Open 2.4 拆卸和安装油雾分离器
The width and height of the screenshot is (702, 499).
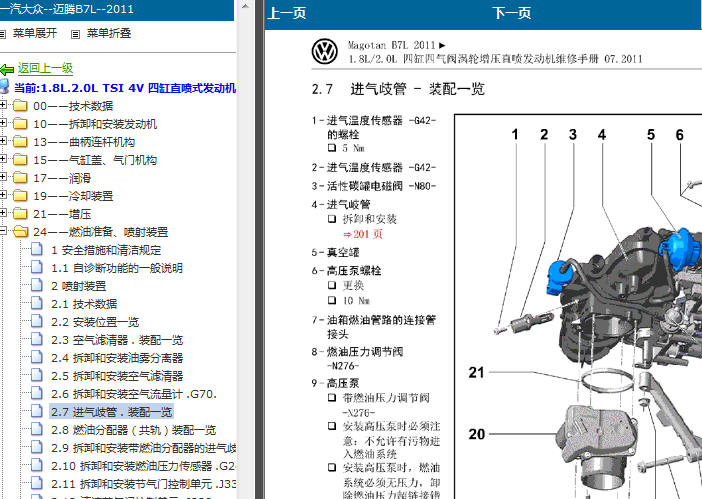(x=117, y=358)
